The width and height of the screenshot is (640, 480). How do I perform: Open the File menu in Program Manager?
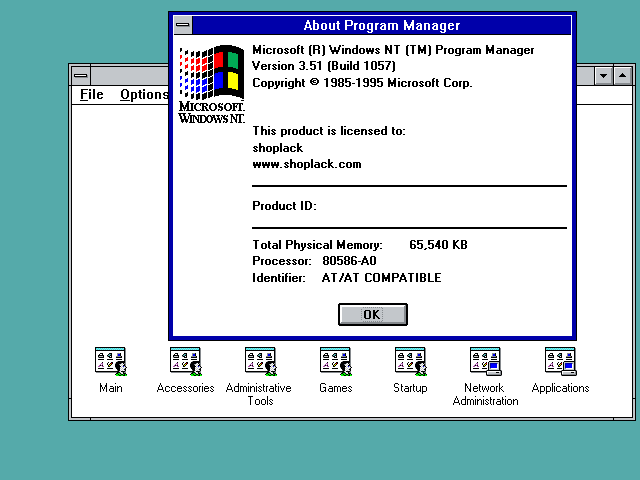[x=92, y=94]
